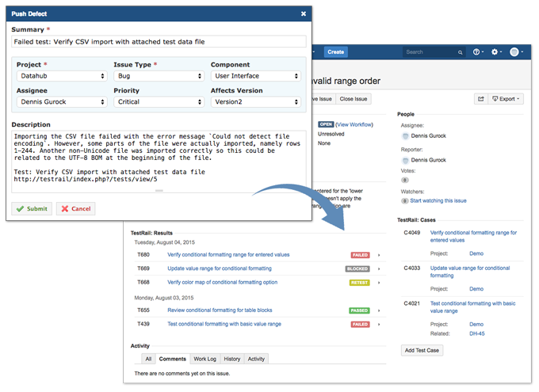Open the View Workflow link
This screenshot has width=539, height=392.
(354, 124)
